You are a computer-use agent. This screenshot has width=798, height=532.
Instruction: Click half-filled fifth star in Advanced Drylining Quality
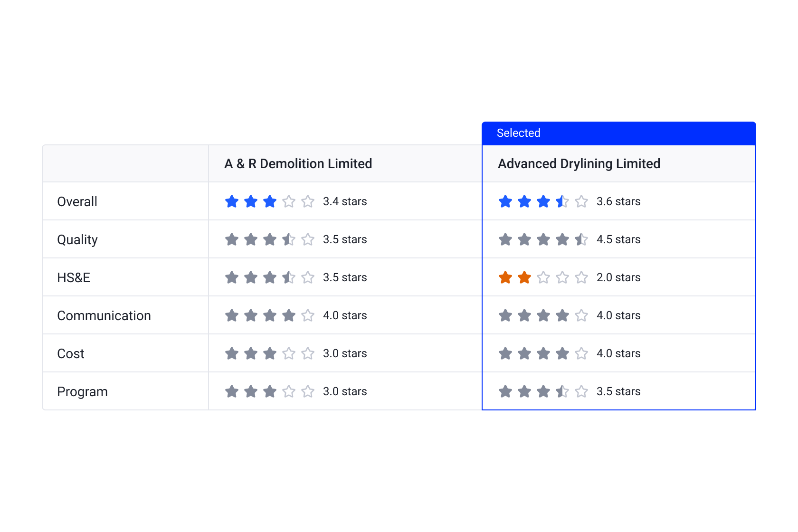coord(581,239)
